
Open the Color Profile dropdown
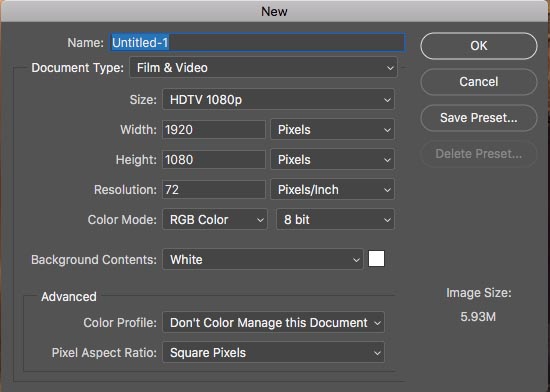[274, 322]
